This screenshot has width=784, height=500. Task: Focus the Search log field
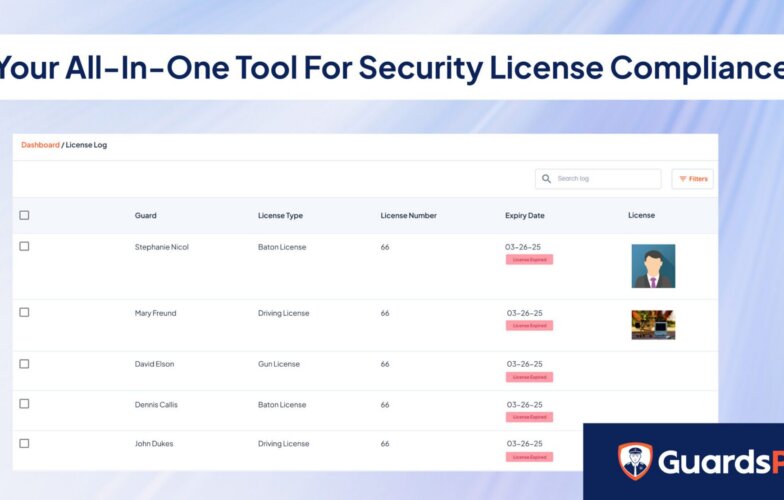tap(598, 179)
